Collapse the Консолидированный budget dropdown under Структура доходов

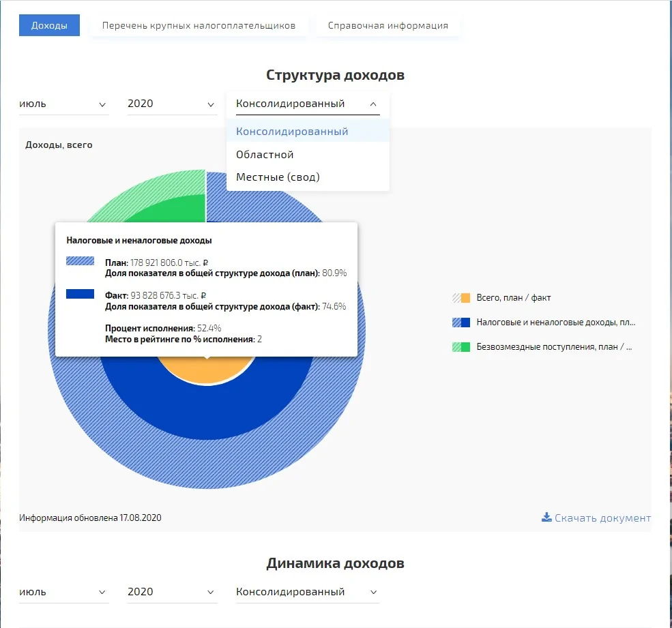[x=308, y=104]
